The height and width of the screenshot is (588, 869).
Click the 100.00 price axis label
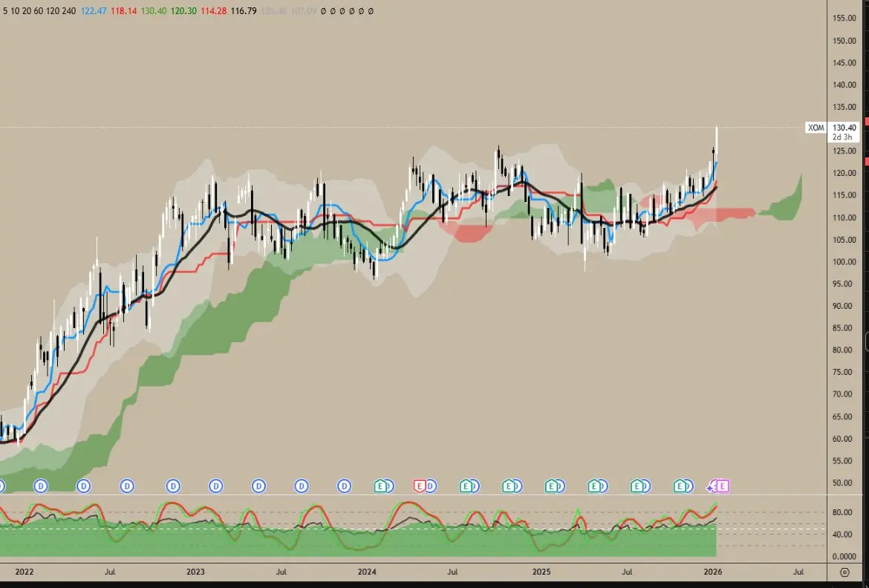click(844, 261)
